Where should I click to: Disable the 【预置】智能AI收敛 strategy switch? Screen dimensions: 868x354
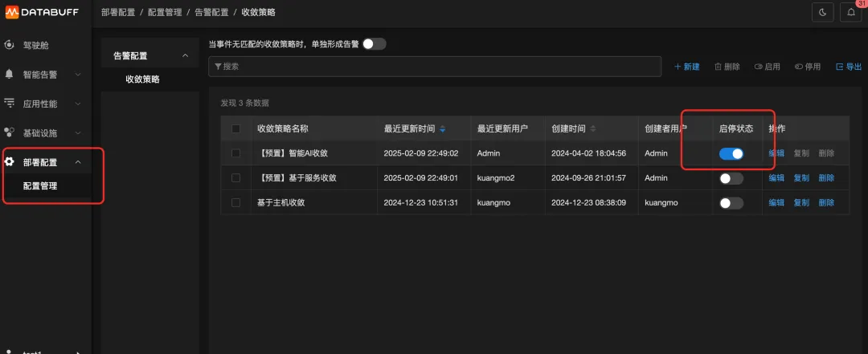[731, 154]
